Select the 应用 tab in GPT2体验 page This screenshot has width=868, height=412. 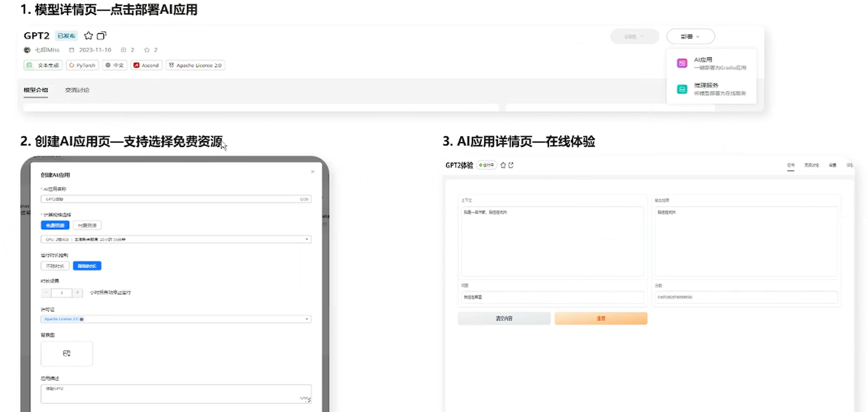791,165
